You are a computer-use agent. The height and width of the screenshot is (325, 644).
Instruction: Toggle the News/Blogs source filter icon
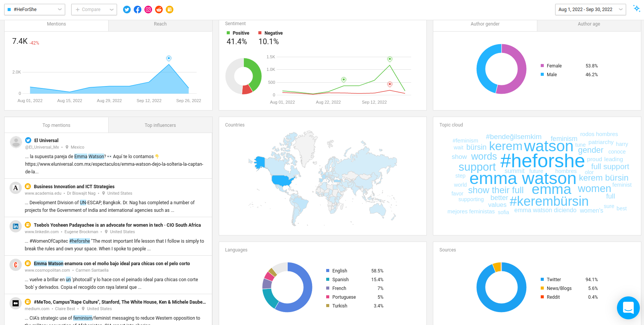coord(170,10)
